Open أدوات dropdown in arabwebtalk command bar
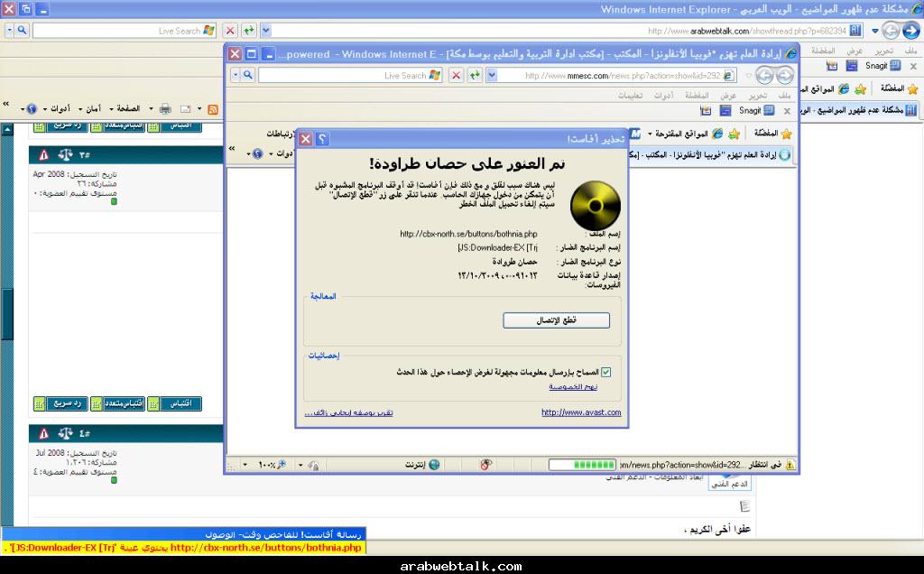The image size is (924, 574). point(57,109)
